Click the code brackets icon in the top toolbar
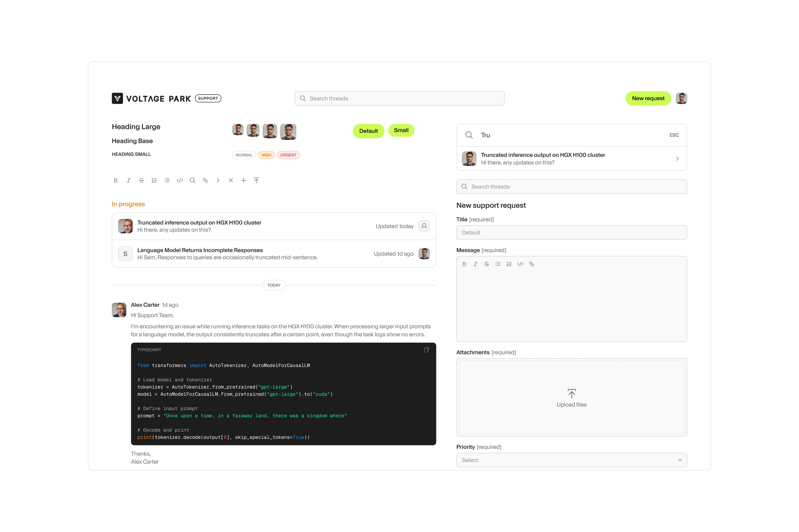 coord(180,180)
